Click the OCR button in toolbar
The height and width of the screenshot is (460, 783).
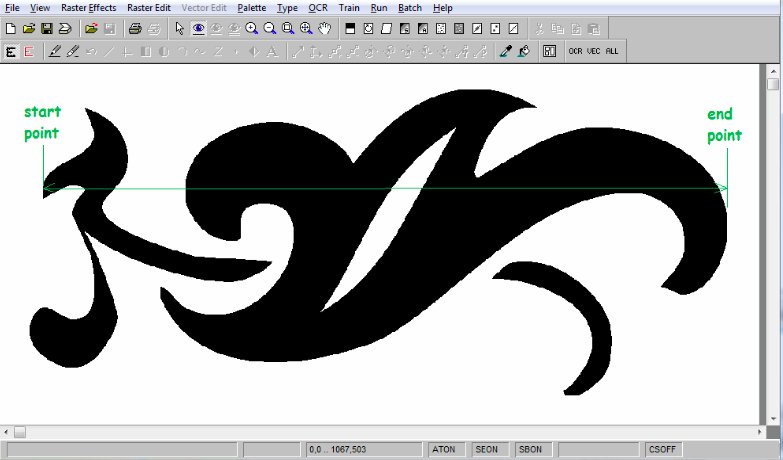pyautogui.click(x=576, y=51)
